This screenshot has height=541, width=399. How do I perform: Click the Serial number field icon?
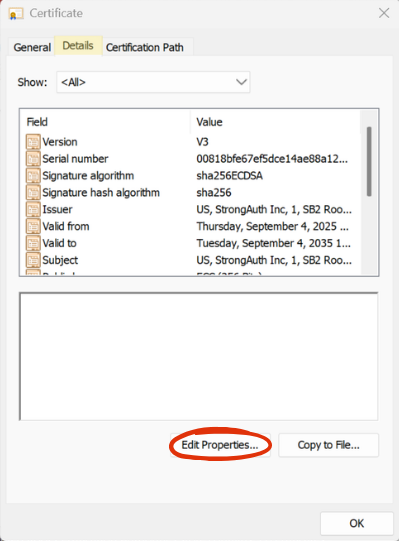point(33,159)
